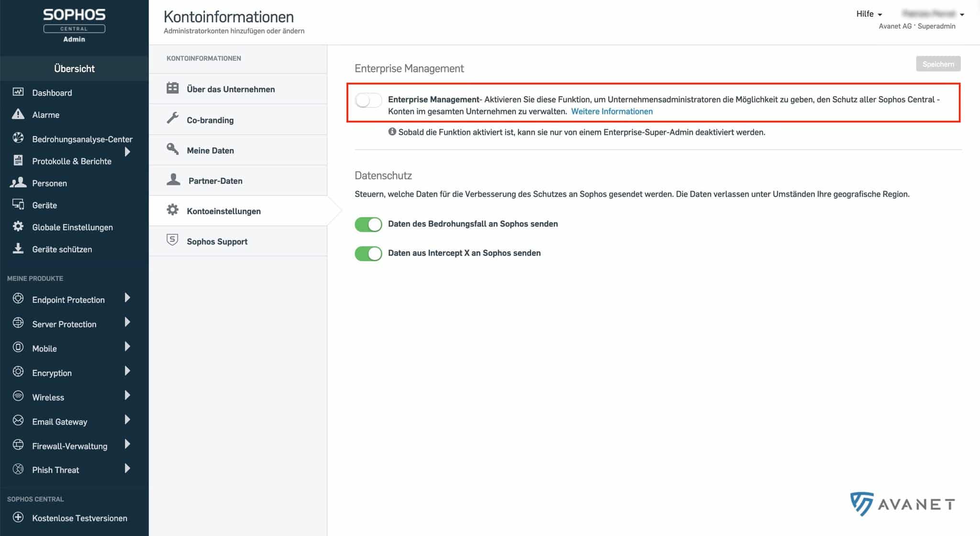Screen dimensions: 980x536
Task: Expand the Firewall-Verwaltung arrow
Action: (127, 444)
